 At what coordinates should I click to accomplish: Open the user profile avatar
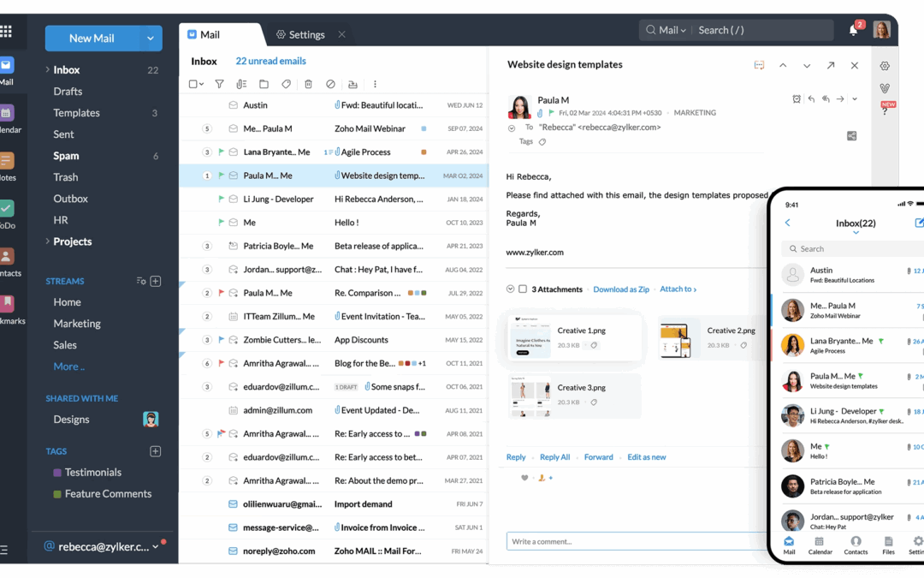point(881,29)
